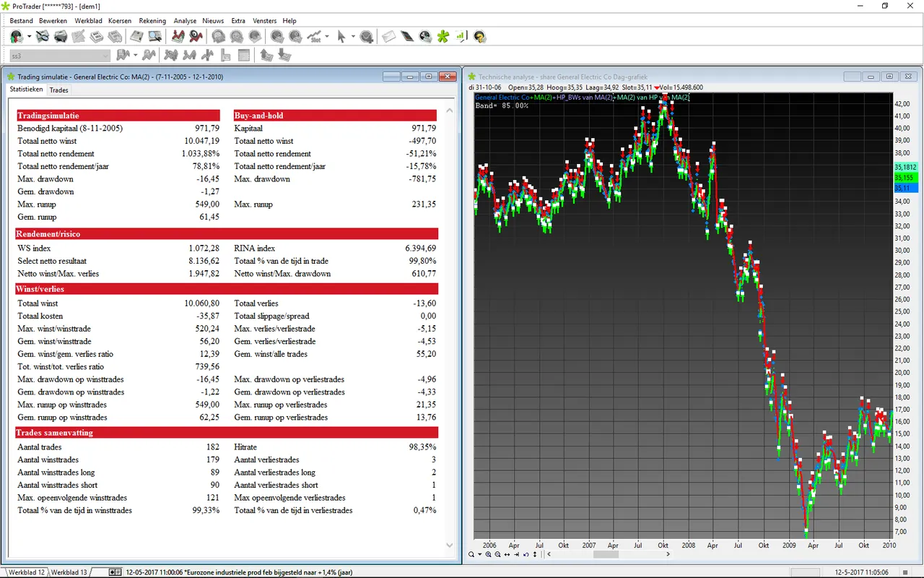
Task: Click chart scrollbar left arrow
Action: pos(549,554)
